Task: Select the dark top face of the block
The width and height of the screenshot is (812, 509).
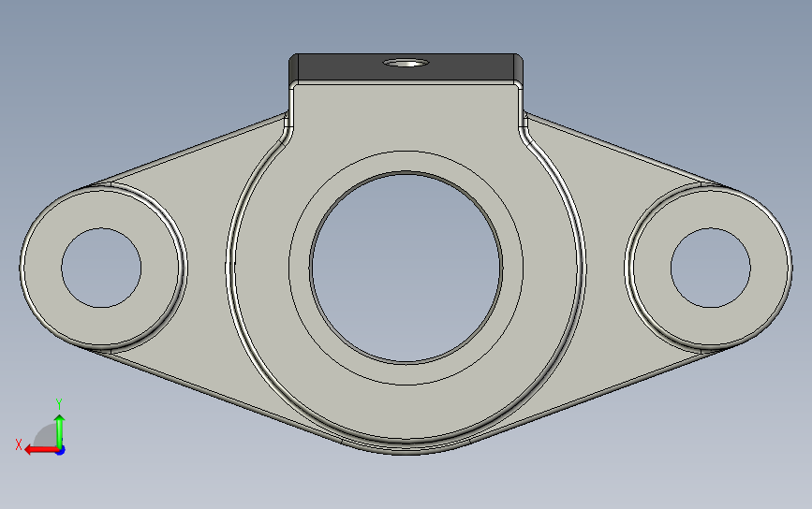Action: (406, 67)
